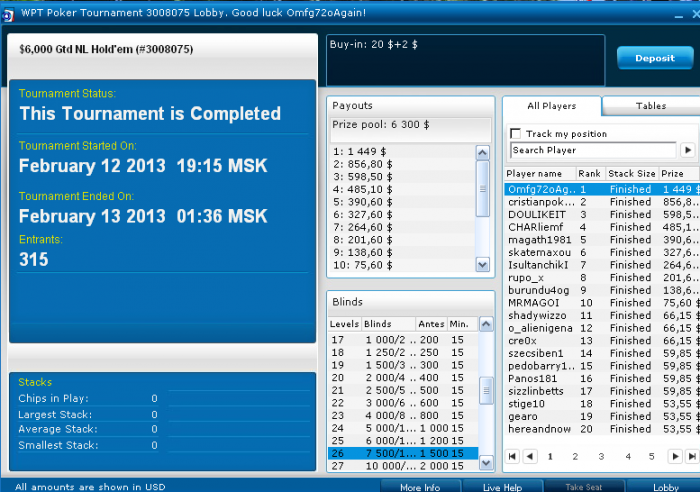The width and height of the screenshot is (700, 492).
Task: Switch to the Tables tab
Action: pos(651,106)
